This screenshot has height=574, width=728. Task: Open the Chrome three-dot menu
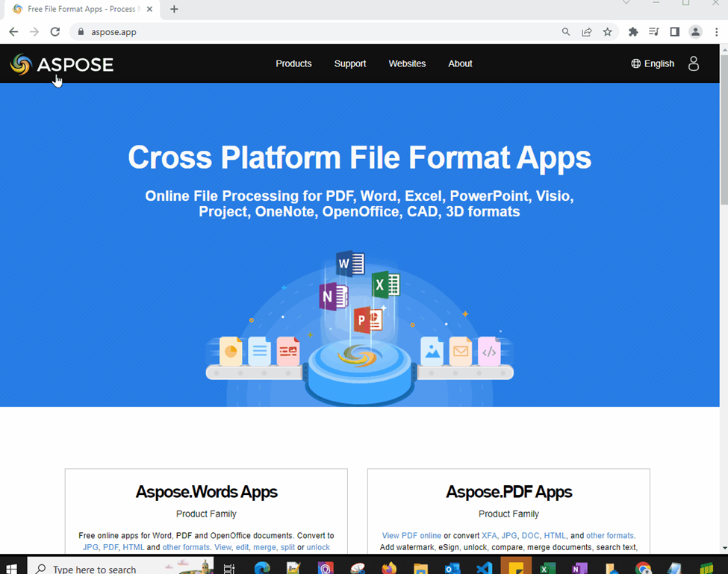point(716,32)
